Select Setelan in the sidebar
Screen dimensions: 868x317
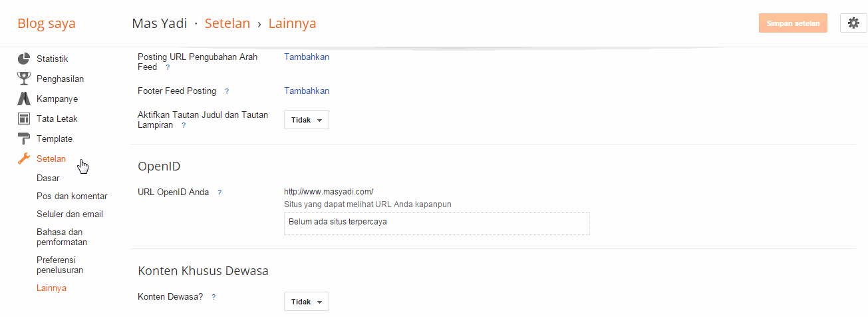(51, 158)
